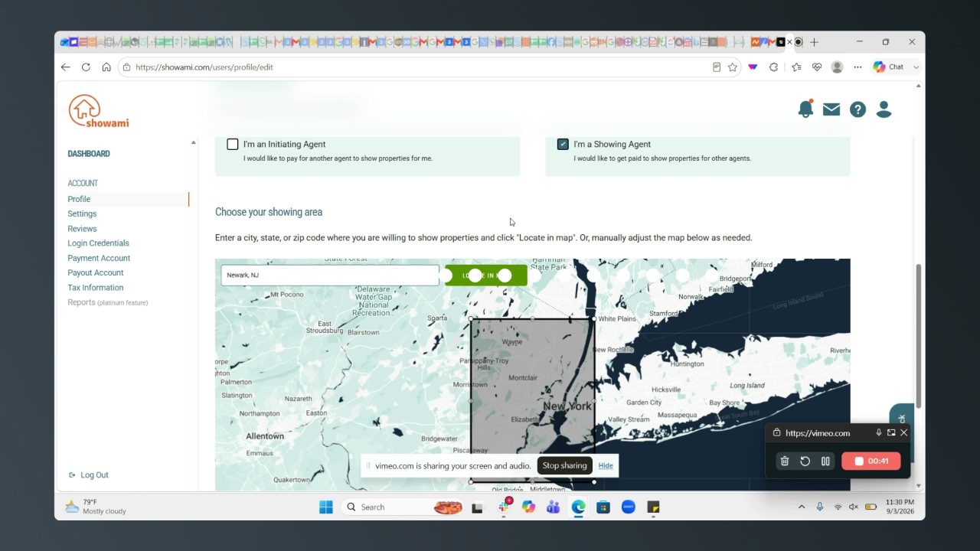Toggle microphone in the Vimeo recorder popup
The height and width of the screenshot is (551, 980).
879,432
